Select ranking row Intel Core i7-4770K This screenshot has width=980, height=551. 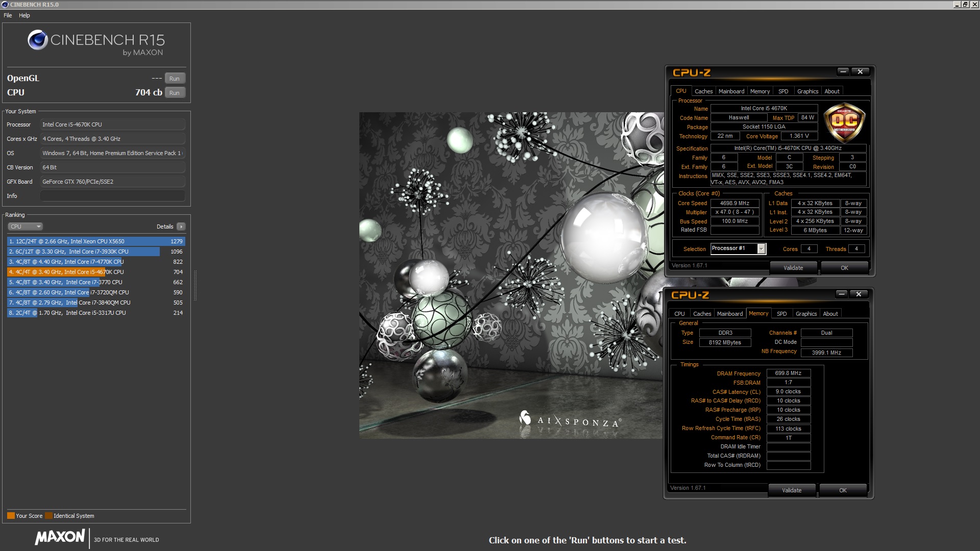coord(96,262)
